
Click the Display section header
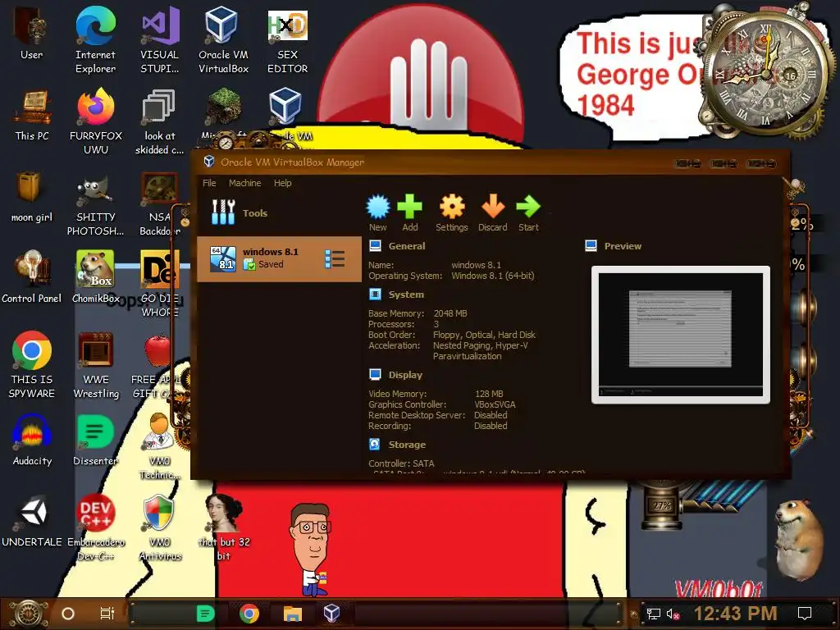[x=405, y=375]
